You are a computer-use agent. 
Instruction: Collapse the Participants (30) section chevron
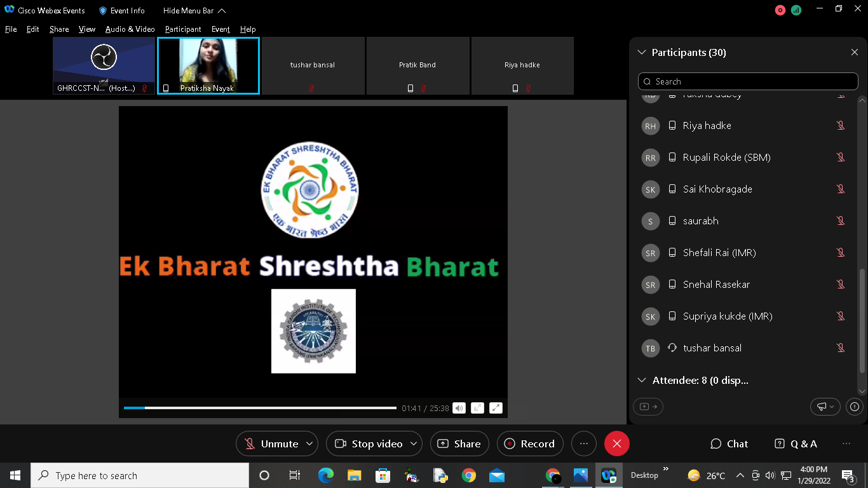(641, 53)
